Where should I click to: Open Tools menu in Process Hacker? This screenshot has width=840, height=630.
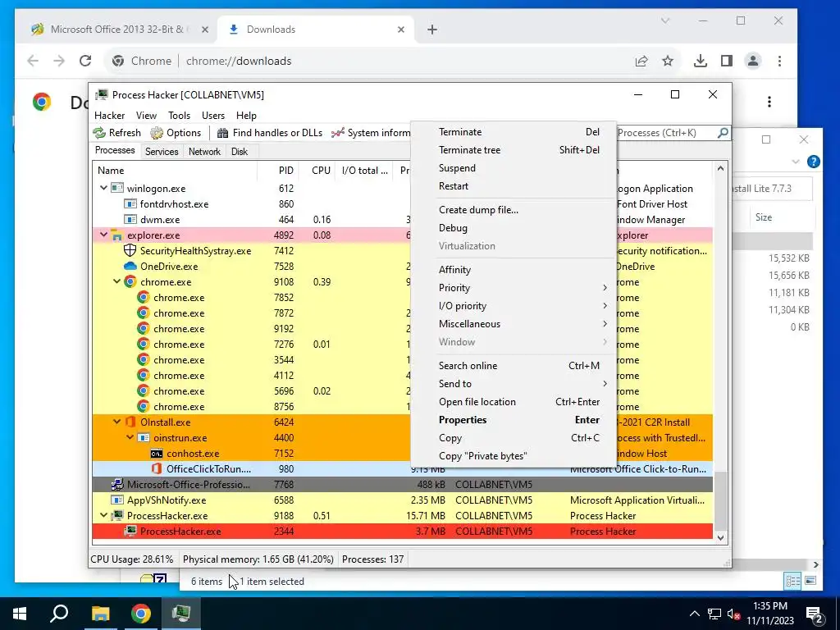[x=179, y=115]
